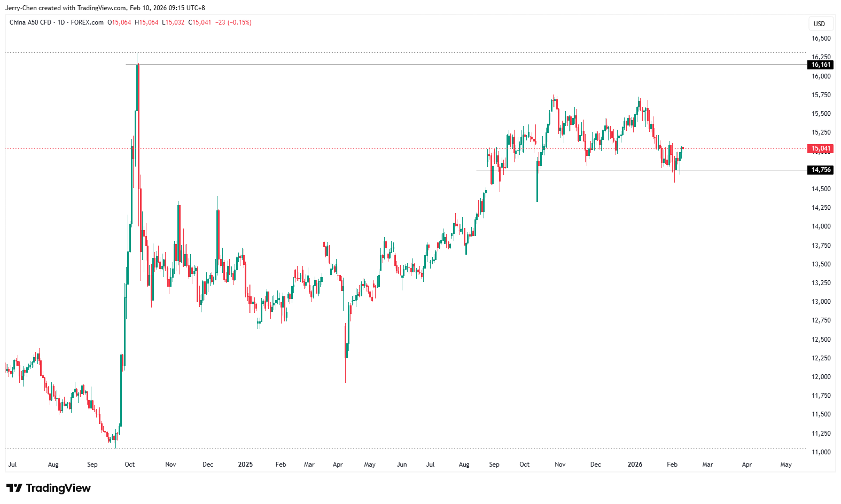Click the red 15,041 current price label
The width and height of the screenshot is (841, 504).
(x=821, y=148)
